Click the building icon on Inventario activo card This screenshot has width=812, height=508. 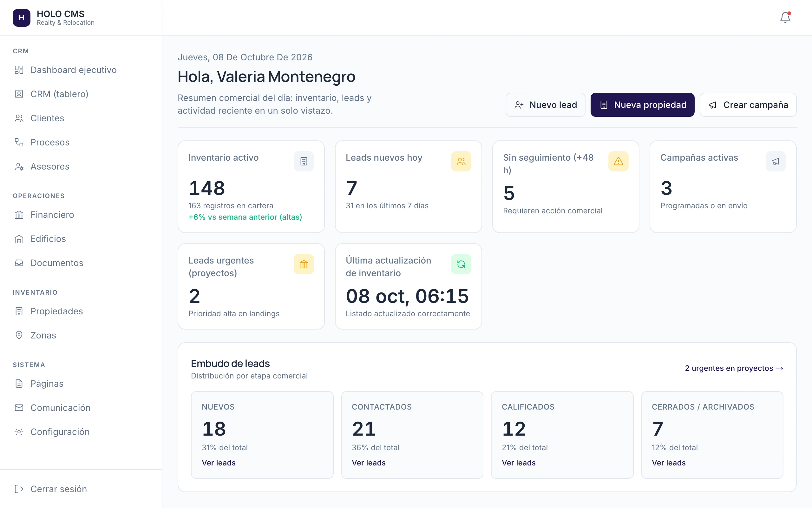point(304,161)
